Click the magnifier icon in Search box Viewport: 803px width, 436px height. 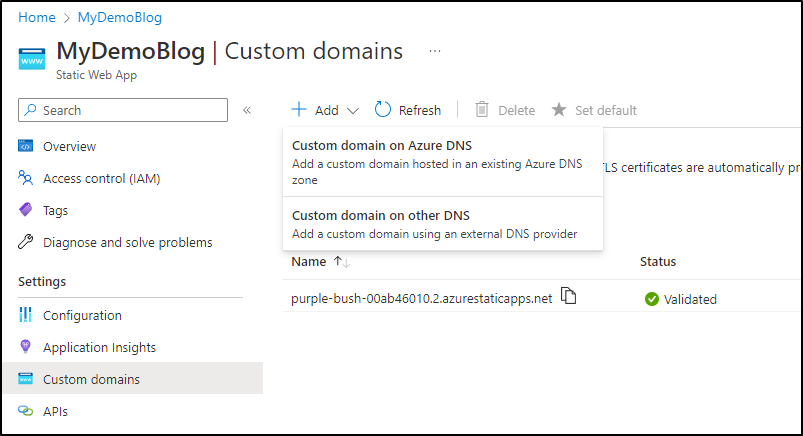click(30, 110)
